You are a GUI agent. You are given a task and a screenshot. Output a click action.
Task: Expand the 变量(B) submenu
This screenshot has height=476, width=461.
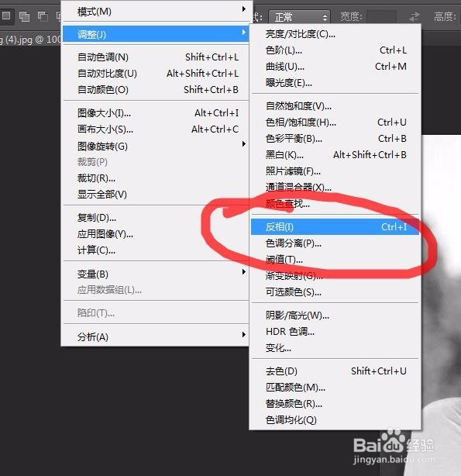click(157, 274)
